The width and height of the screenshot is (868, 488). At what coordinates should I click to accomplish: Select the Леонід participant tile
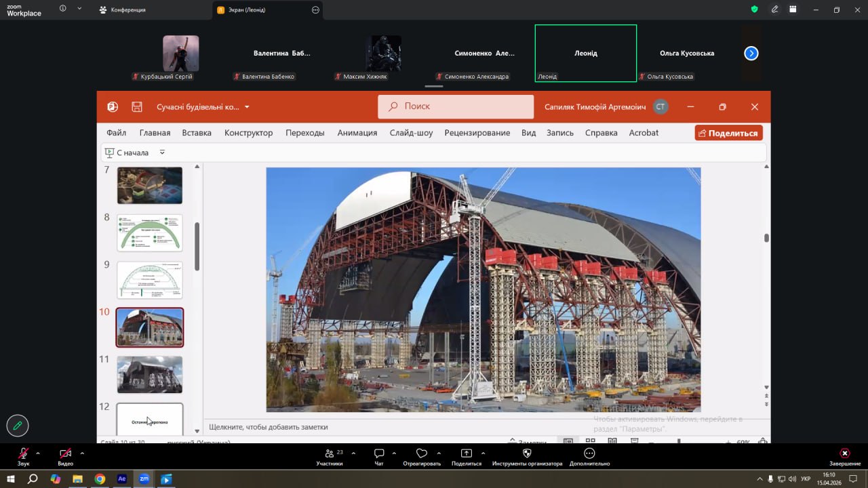point(585,54)
